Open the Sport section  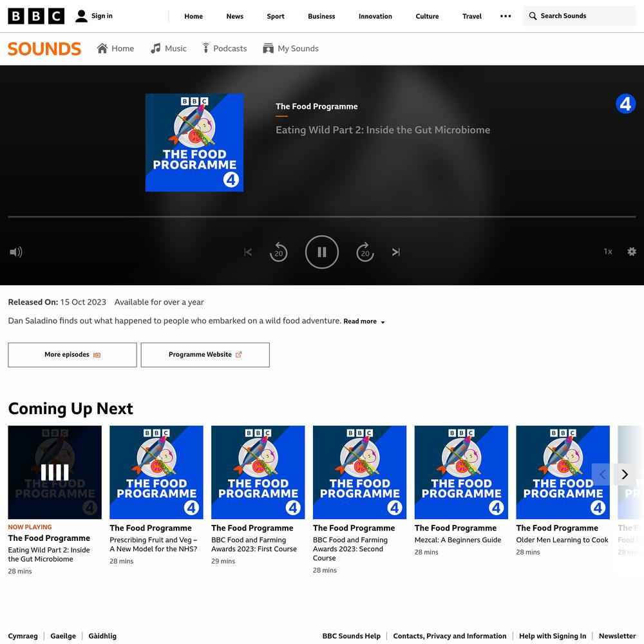[276, 17]
